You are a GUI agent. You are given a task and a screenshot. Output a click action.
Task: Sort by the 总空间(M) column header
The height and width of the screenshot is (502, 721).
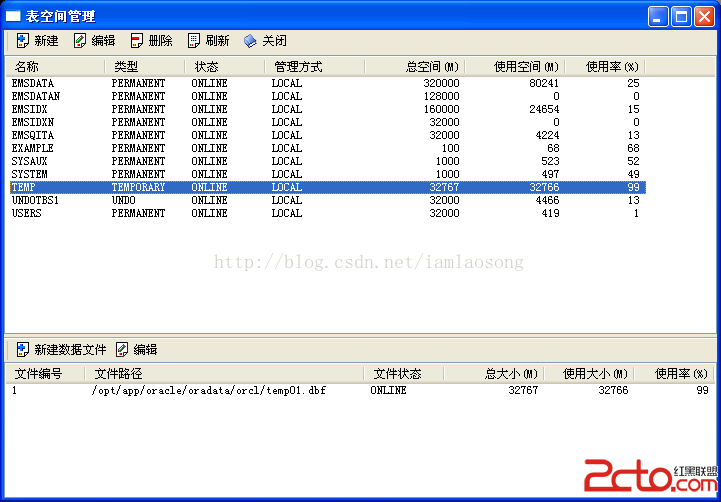pyautogui.click(x=415, y=67)
